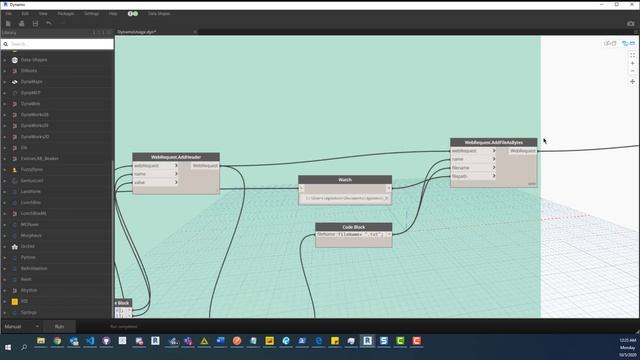
Task: Click the camera export image icon
Action: pos(631,24)
